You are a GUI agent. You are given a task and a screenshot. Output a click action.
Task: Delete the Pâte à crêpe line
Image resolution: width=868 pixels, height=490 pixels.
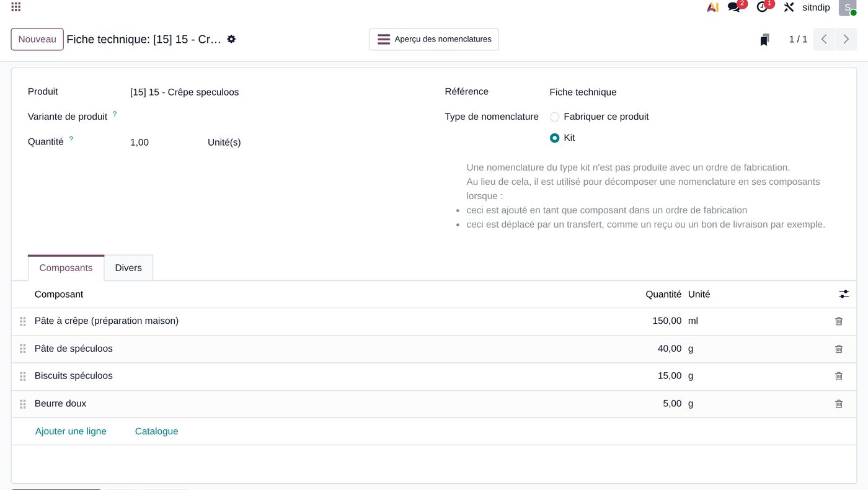tap(839, 321)
